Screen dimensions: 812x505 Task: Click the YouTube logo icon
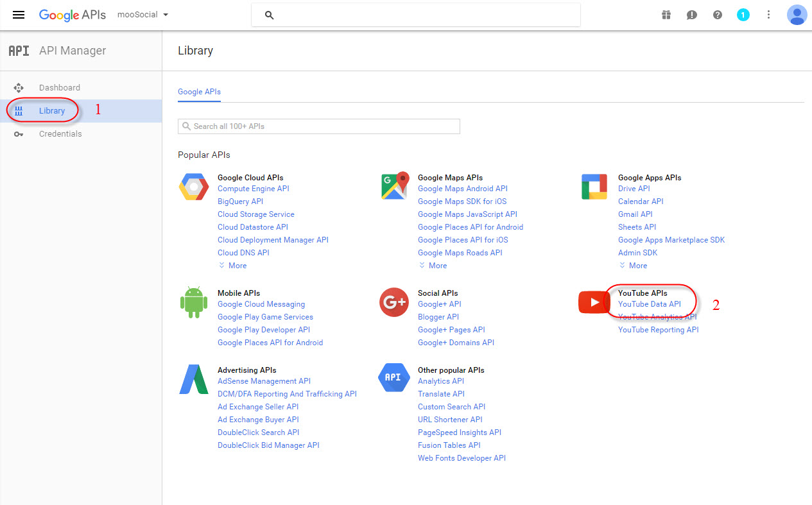coord(594,302)
